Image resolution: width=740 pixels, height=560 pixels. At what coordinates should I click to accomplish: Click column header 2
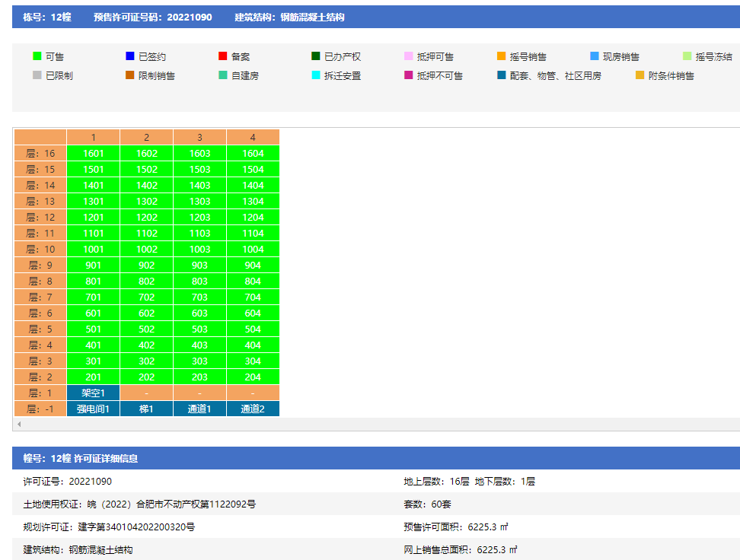pyautogui.click(x=147, y=137)
